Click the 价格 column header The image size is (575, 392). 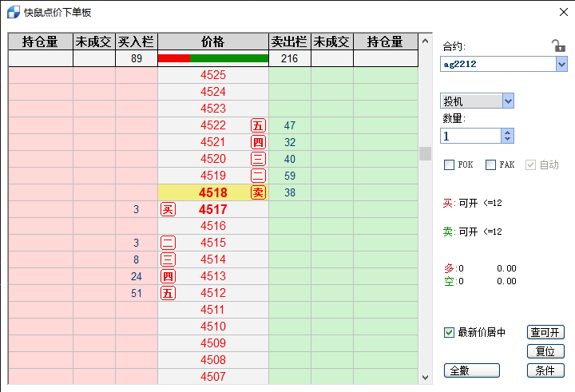click(213, 42)
